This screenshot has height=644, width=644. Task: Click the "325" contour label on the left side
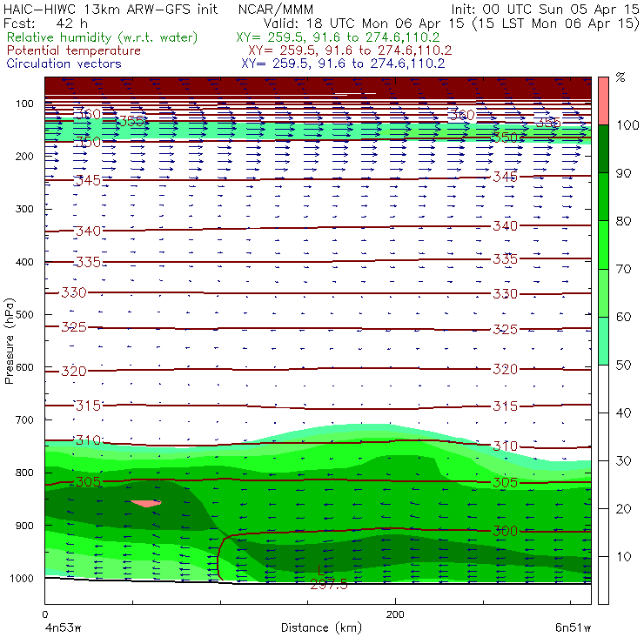pyautogui.click(x=74, y=327)
